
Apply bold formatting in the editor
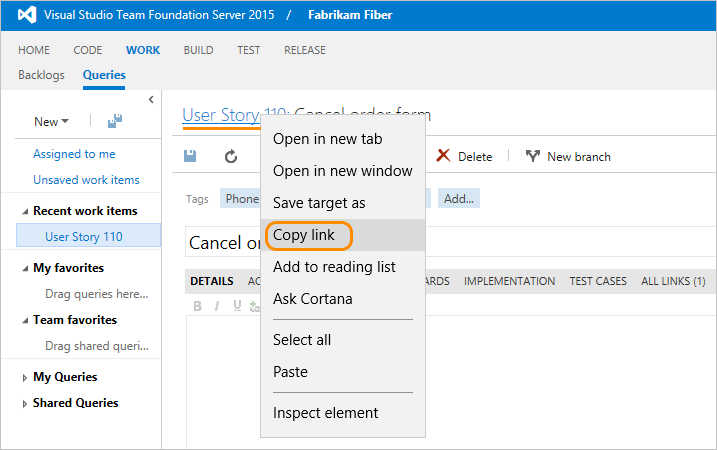[x=198, y=306]
